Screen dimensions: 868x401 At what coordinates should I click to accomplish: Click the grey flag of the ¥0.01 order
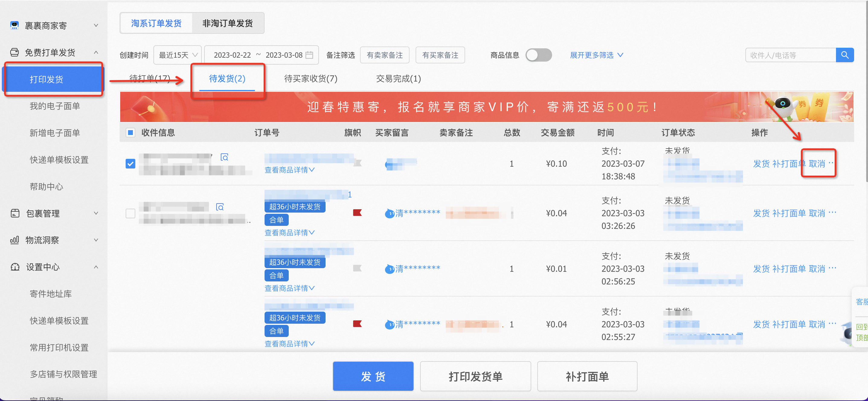pyautogui.click(x=357, y=268)
